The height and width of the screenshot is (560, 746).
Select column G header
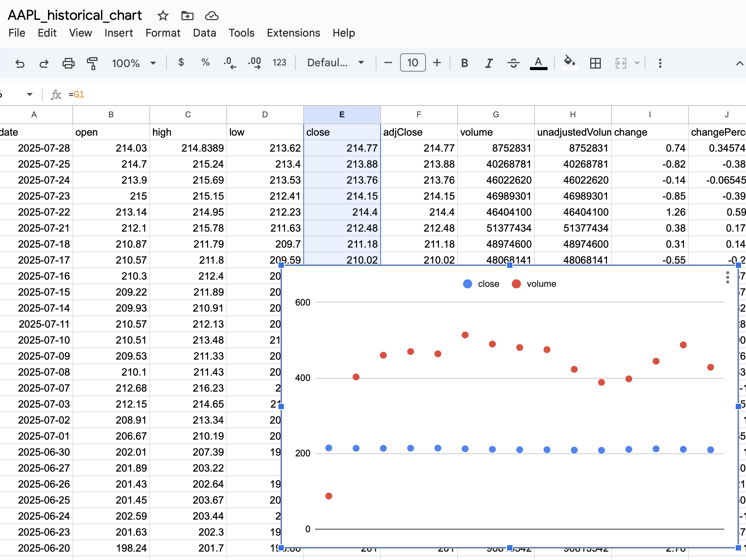coord(496,115)
